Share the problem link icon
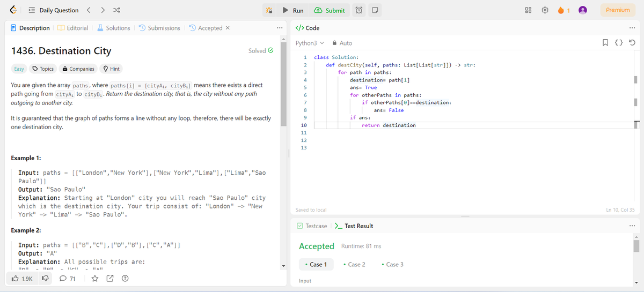Viewport: 644px width, 292px height. pos(110,279)
